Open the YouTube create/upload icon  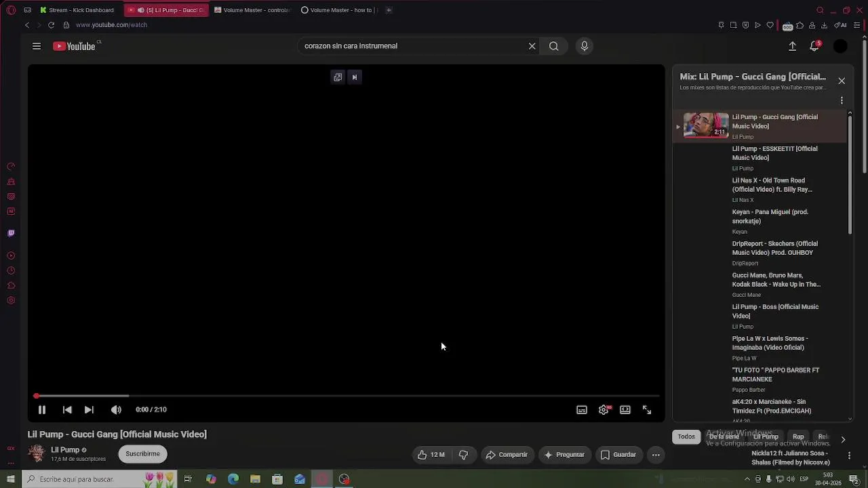coord(792,46)
